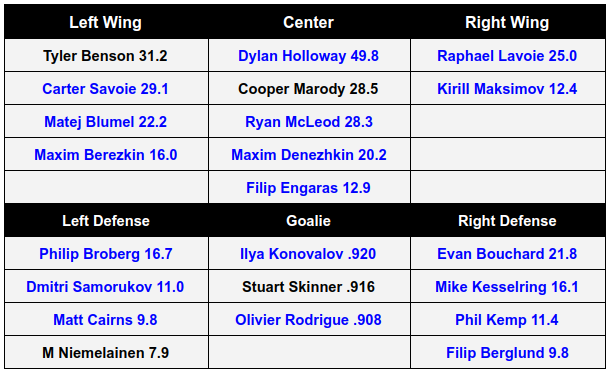This screenshot has height=373, width=609.
Task: Open Olivier Rodrigue .908 goalie link
Action: pyautogui.click(x=308, y=320)
